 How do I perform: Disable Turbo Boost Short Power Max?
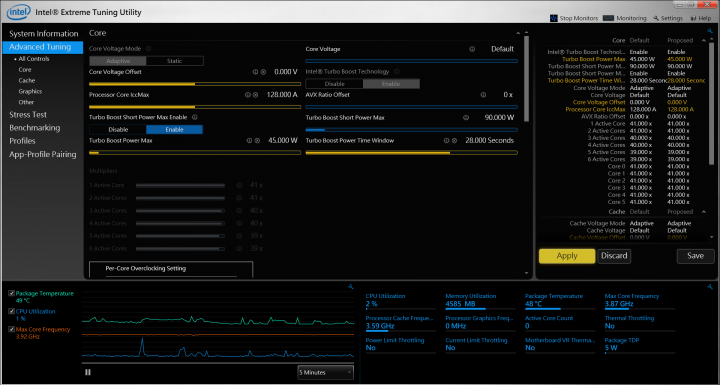point(118,130)
